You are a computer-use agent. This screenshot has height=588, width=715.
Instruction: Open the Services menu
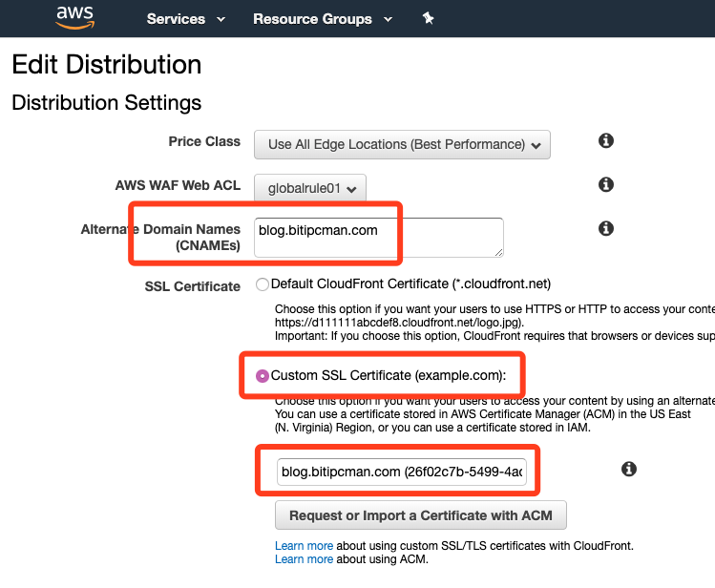186,19
